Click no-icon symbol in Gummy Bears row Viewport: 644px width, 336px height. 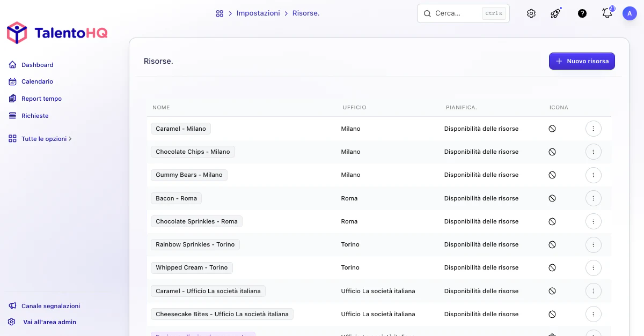[x=552, y=175]
